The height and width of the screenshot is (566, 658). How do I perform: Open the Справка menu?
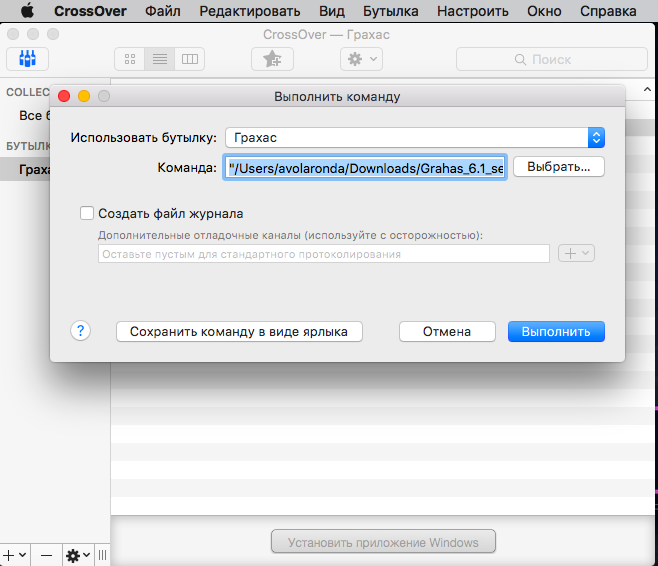tap(608, 11)
